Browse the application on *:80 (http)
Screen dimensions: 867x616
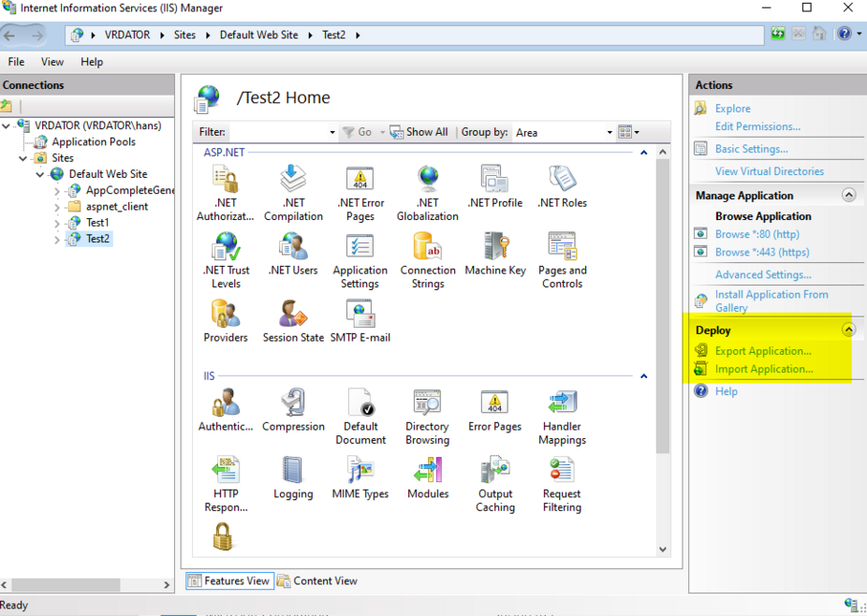tap(757, 234)
